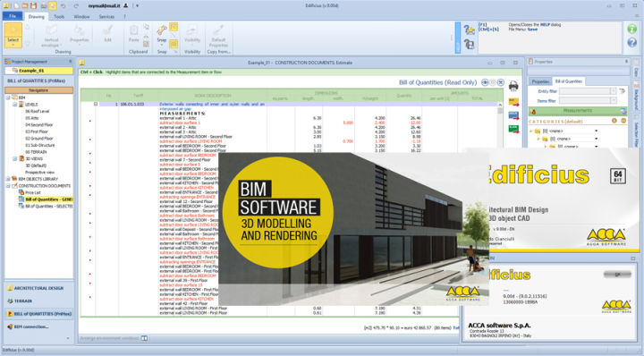Collapse the BIM tree node
Viewport: 644px width, 356px height.
[8, 97]
